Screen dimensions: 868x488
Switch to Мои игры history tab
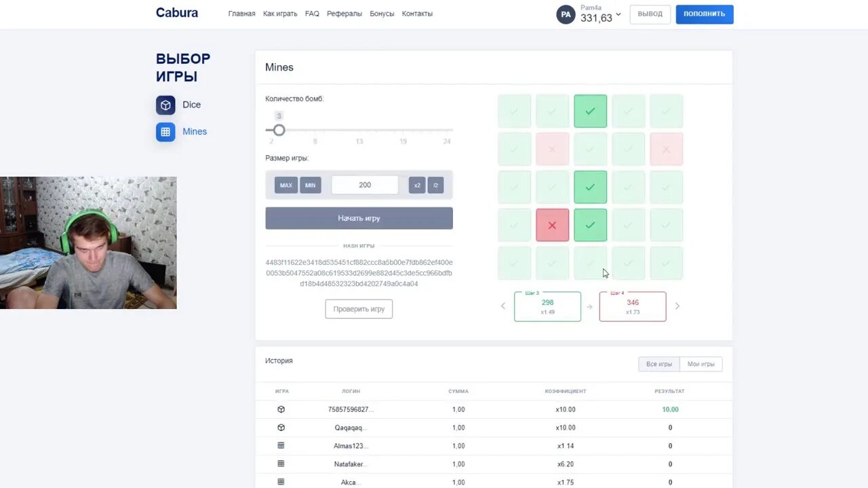click(x=701, y=364)
